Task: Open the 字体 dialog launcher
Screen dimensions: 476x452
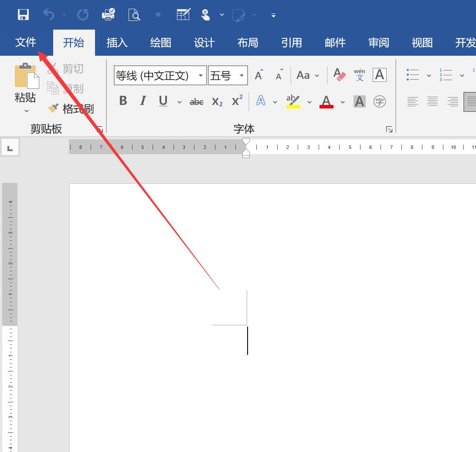Action: click(x=389, y=129)
